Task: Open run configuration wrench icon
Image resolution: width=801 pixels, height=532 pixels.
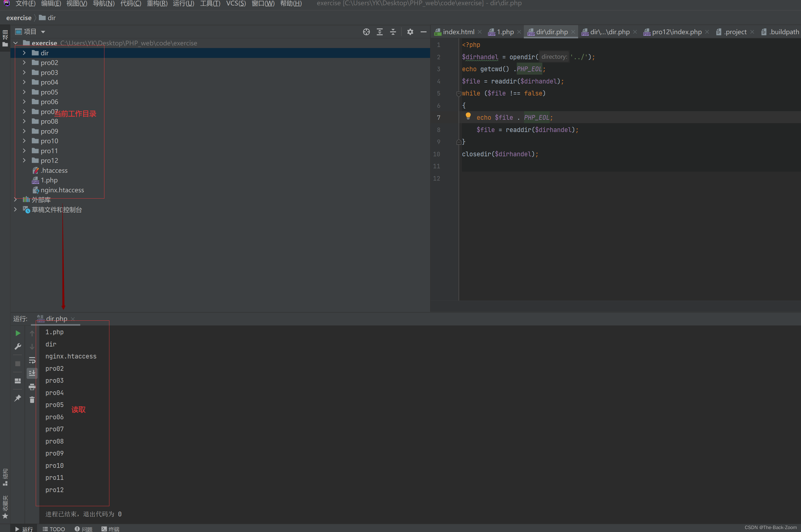Action: point(18,346)
